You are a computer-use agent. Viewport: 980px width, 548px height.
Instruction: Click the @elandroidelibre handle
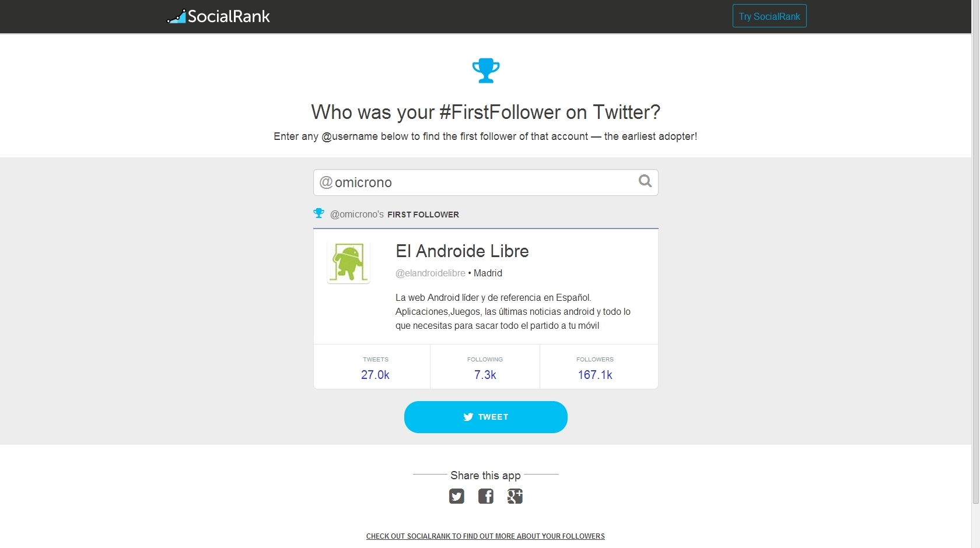(x=430, y=273)
